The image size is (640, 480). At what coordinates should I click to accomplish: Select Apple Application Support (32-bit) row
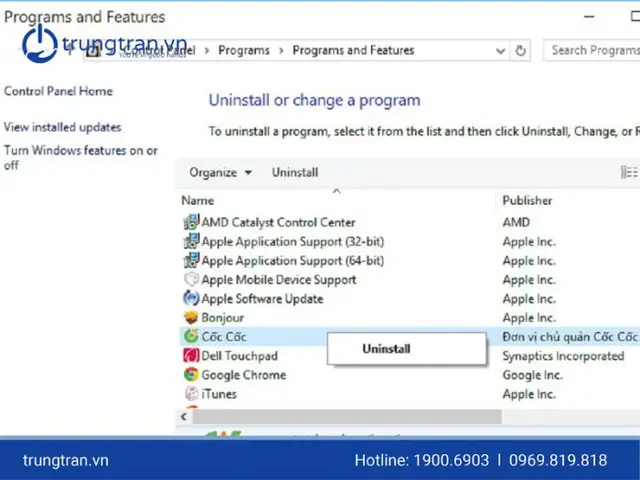coord(293,242)
